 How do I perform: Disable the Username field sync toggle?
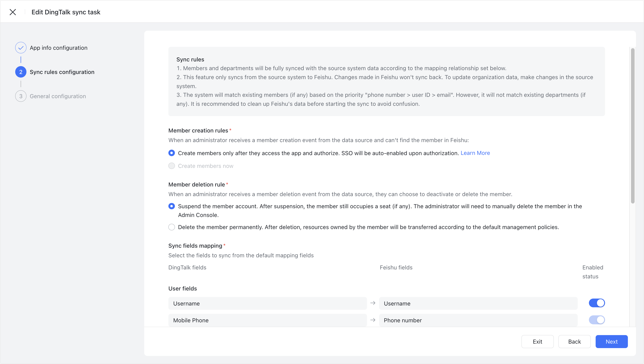point(597,303)
